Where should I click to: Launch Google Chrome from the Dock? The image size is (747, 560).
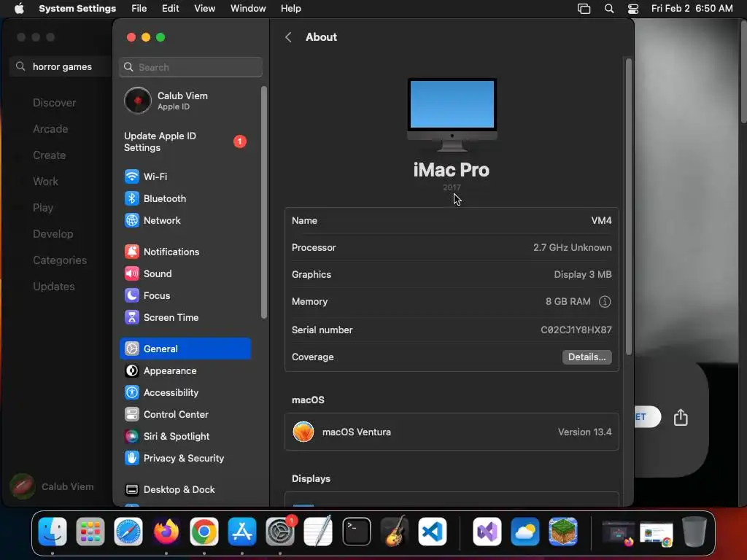pyautogui.click(x=204, y=532)
